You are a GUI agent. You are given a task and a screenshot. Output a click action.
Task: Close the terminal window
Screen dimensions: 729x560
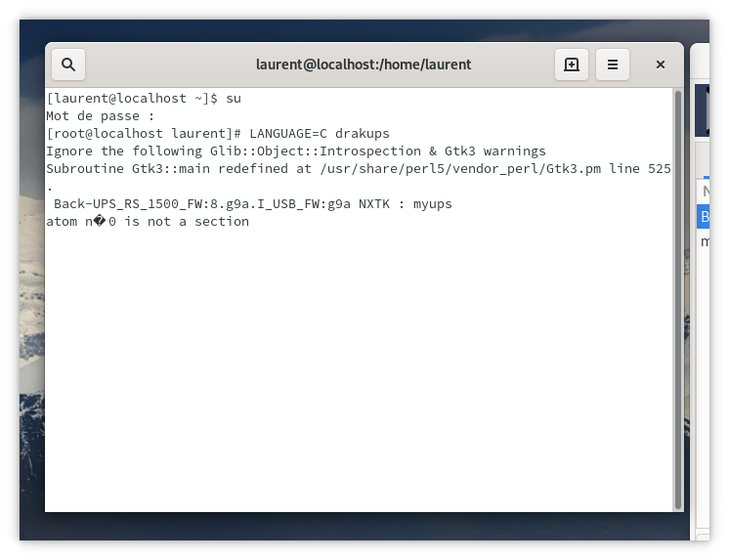pos(661,65)
